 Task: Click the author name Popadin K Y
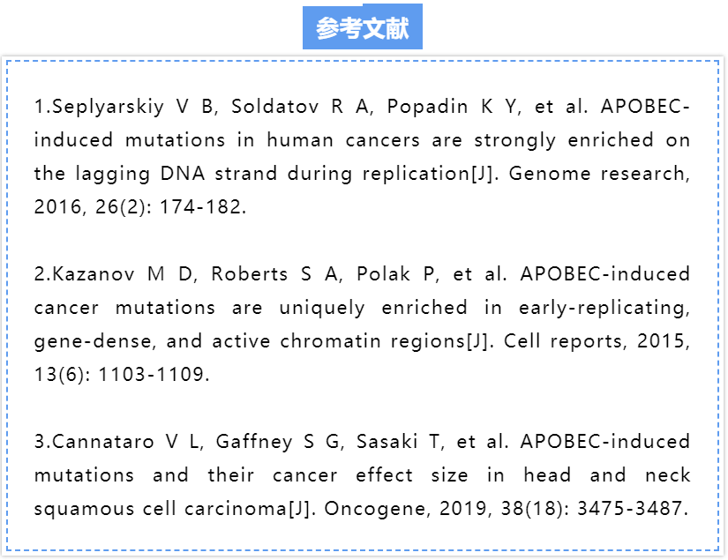coord(451,107)
